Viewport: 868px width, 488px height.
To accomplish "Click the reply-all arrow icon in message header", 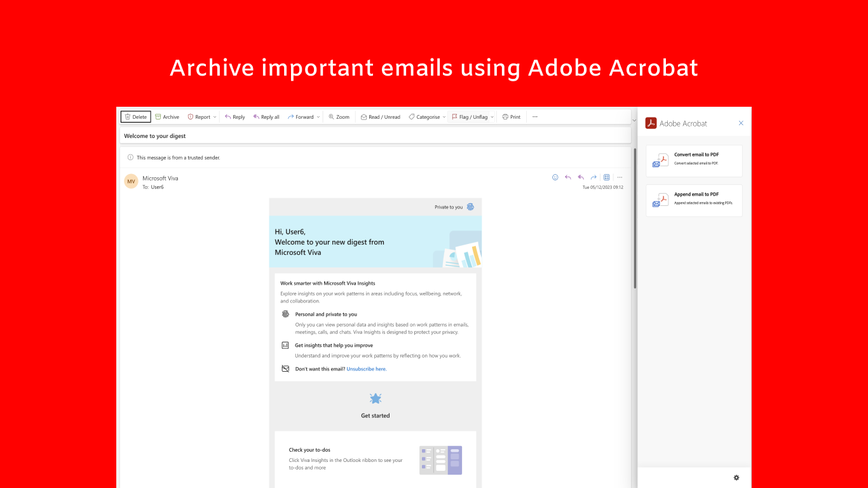I will click(x=581, y=177).
